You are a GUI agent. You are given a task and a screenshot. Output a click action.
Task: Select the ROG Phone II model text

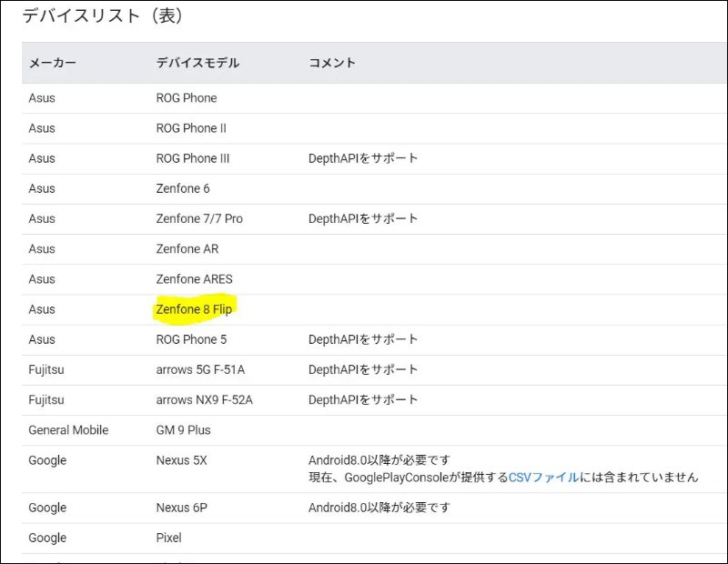coord(191,128)
